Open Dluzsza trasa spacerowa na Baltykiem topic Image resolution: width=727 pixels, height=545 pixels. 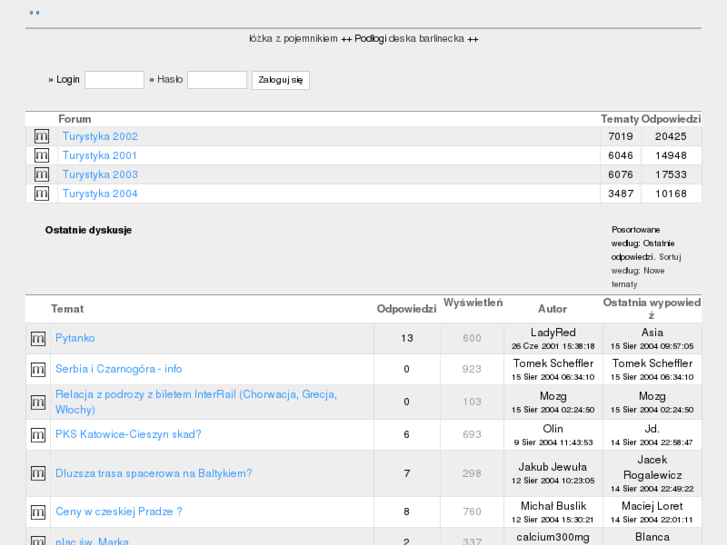tap(154, 473)
